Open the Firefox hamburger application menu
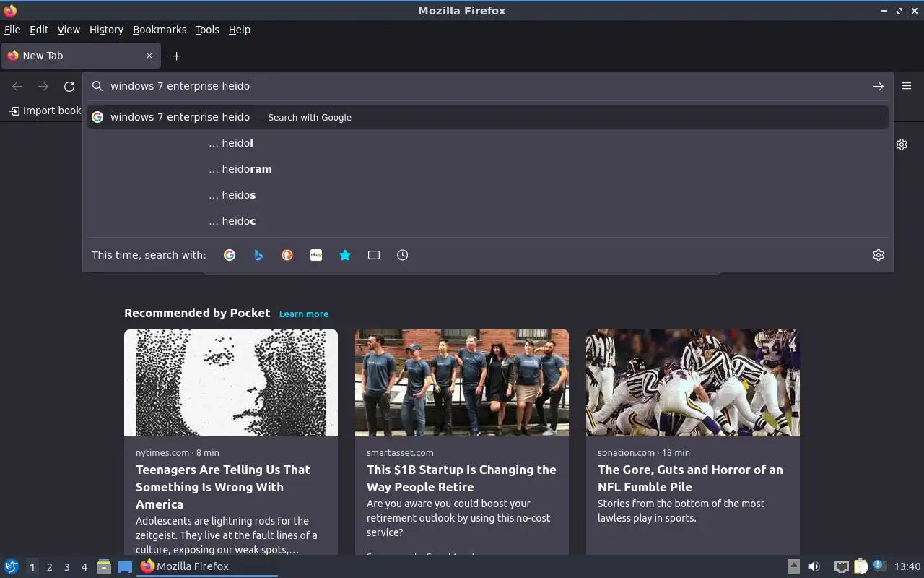Viewport: 924px width, 578px height. pos(907,85)
